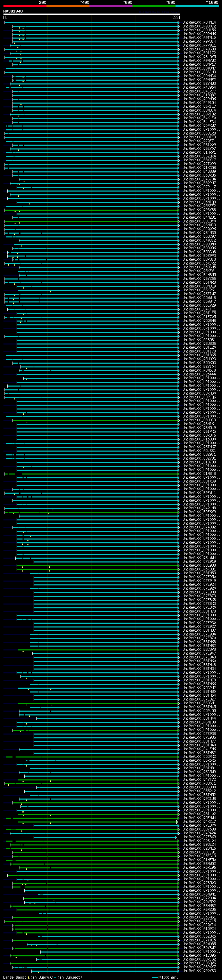Click the green ~80% identity legend bar
The width and height of the screenshot is (222, 980).
(x=154, y=6)
